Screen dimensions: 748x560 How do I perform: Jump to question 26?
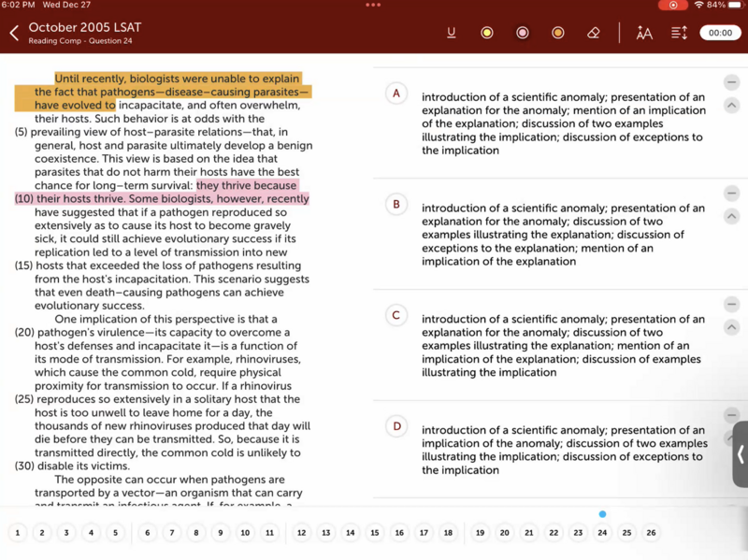[651, 533]
